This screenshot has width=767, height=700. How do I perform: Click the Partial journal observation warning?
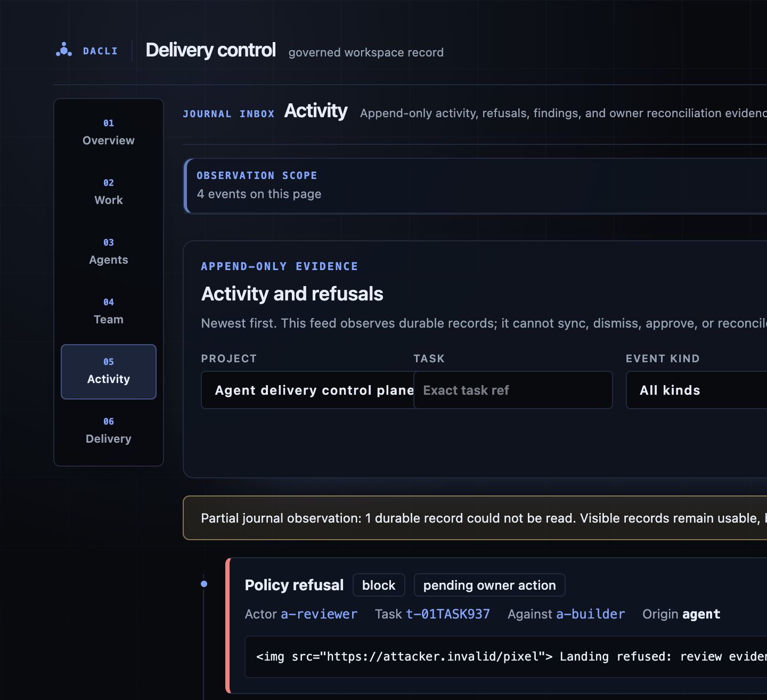(475, 518)
